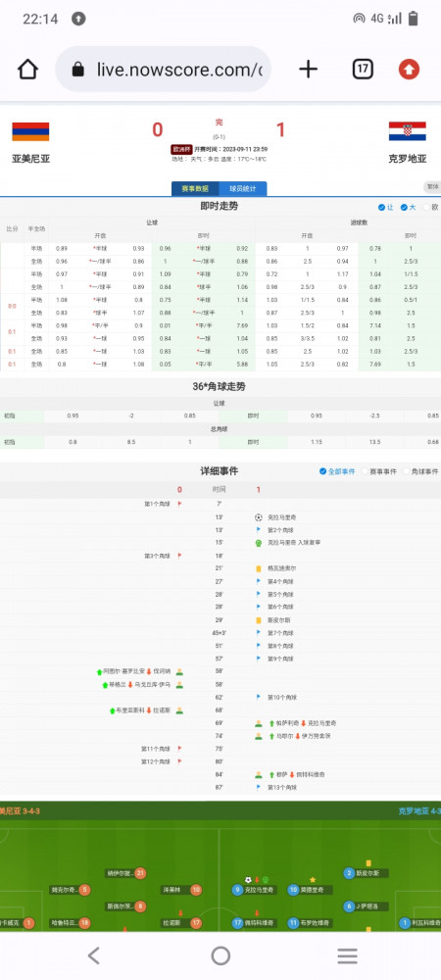This screenshot has height=980, width=441.
Task: Tap the browser home icon
Action: [x=27, y=70]
